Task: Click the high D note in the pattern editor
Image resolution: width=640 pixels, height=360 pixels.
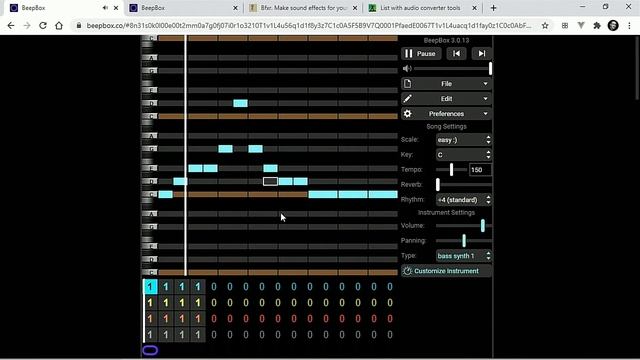Action: 240,103
